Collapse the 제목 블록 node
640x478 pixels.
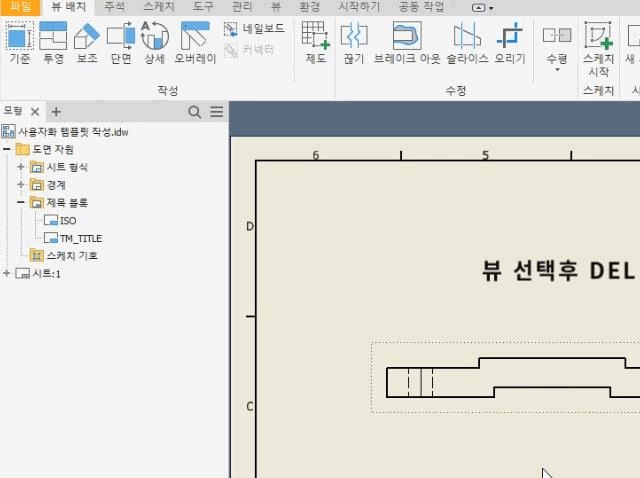tap(21, 202)
